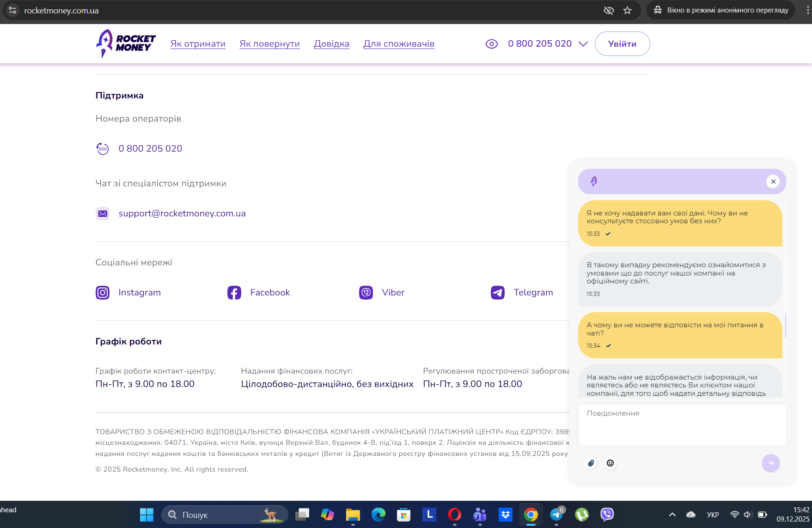812x528 pixels.
Task: Bookmark this page with the star icon
Action: (627, 10)
